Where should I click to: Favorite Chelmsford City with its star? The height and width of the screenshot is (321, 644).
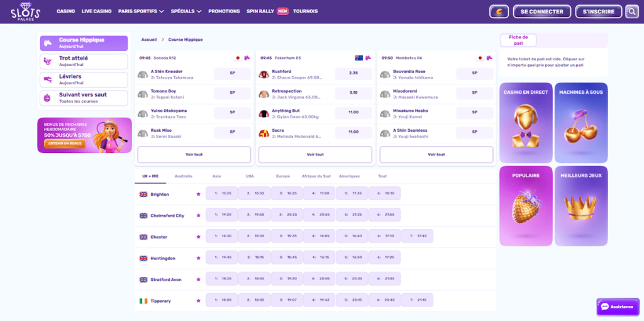pyautogui.click(x=198, y=215)
